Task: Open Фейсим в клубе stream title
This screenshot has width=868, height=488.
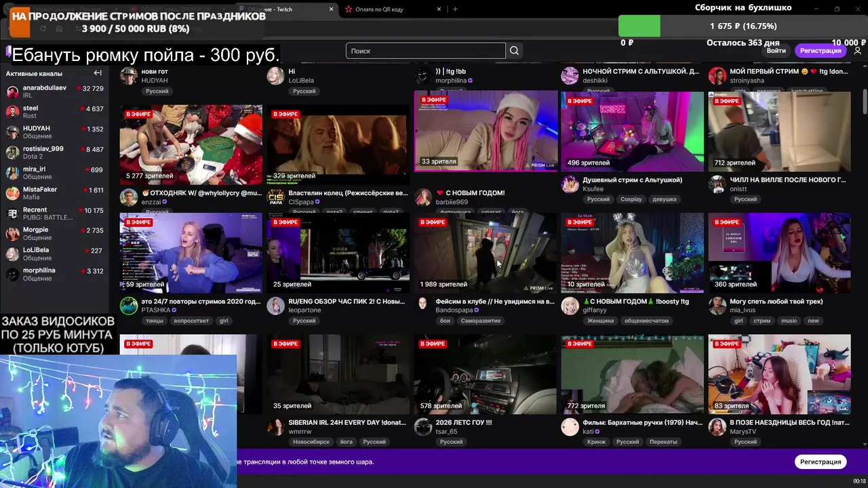Action: (x=495, y=302)
